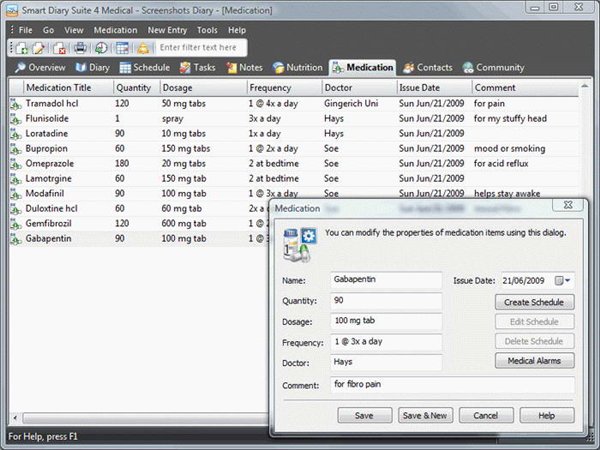
Task: Click the horizontal scrollbar left arrow
Action: (x=15, y=418)
